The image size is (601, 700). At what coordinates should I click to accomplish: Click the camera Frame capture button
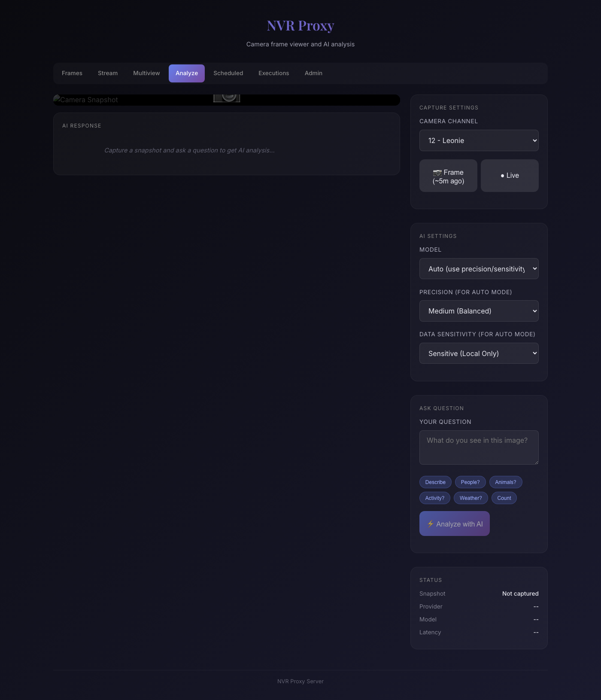[448, 176]
